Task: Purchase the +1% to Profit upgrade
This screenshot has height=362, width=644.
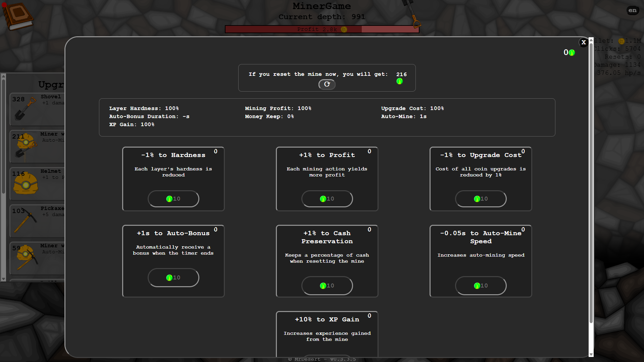Action: (x=327, y=199)
